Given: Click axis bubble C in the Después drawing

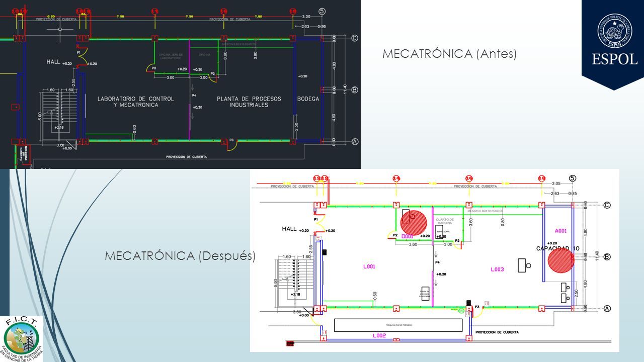Looking at the screenshot, I should point(607,205).
